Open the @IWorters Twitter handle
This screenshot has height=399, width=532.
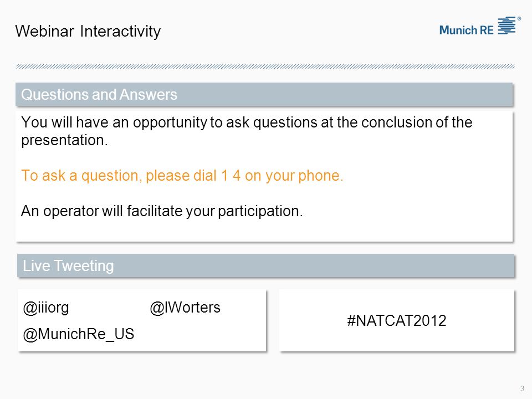pyautogui.click(x=185, y=308)
